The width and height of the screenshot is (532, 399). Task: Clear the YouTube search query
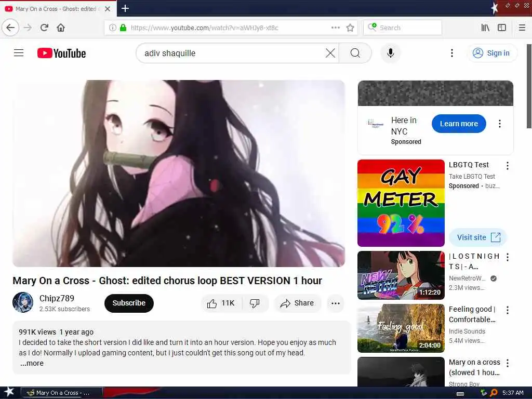[x=330, y=53]
